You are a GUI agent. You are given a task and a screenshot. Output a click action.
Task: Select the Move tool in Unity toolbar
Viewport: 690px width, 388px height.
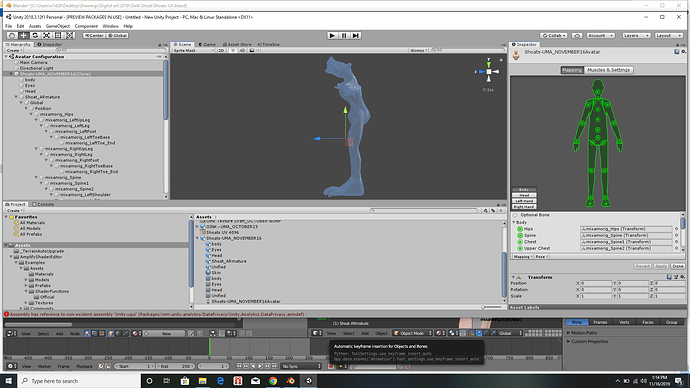[23, 35]
